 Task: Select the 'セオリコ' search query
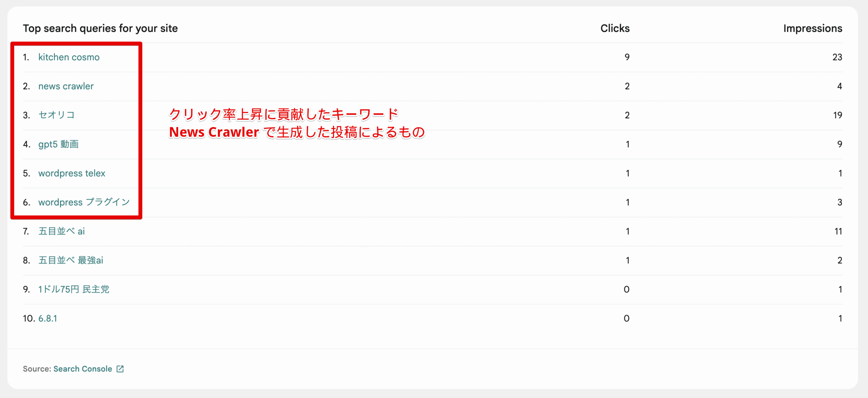pyautogui.click(x=57, y=115)
